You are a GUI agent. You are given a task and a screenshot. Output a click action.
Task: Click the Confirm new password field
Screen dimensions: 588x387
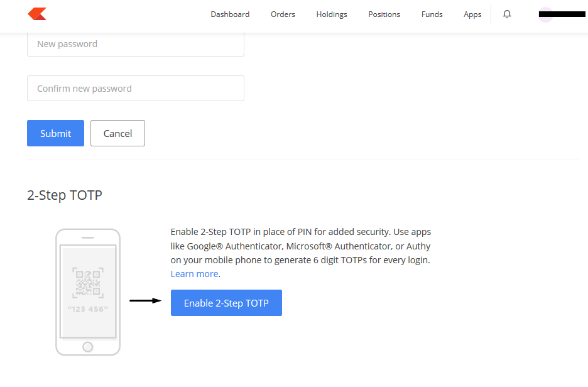point(135,88)
